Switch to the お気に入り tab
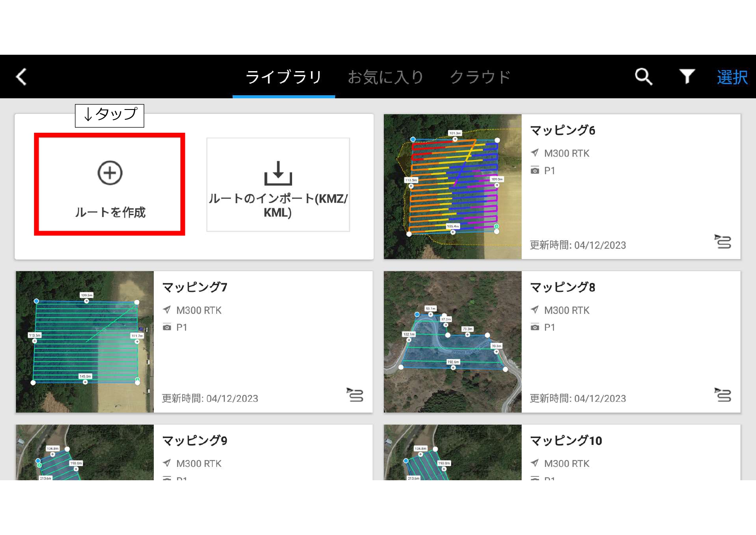Image resolution: width=756 pixels, height=535 pixels. (386, 76)
